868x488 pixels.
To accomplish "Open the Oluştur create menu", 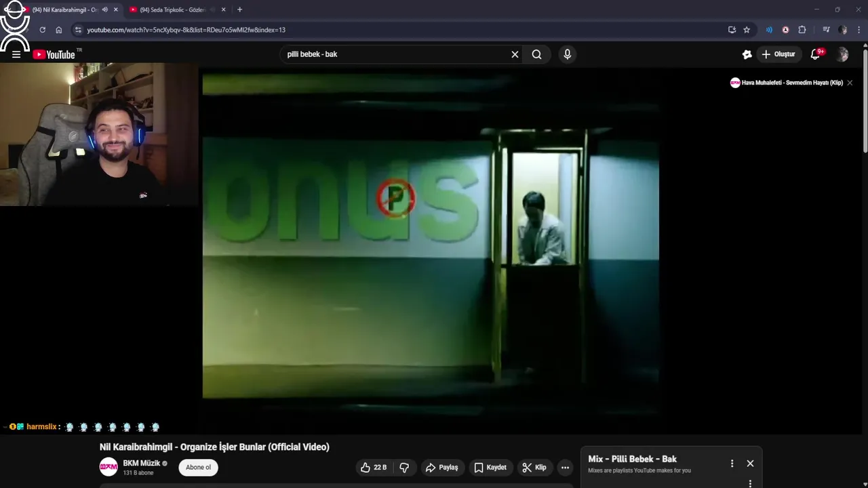I will pyautogui.click(x=778, y=54).
